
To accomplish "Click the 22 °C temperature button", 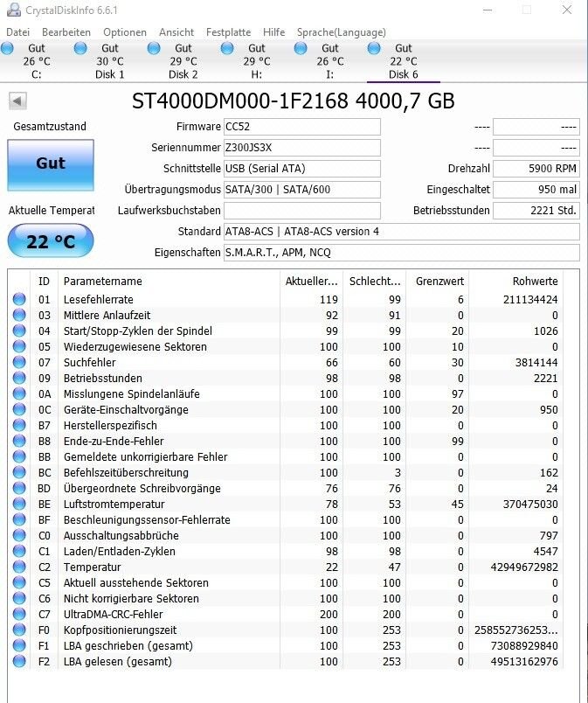I will point(51,241).
